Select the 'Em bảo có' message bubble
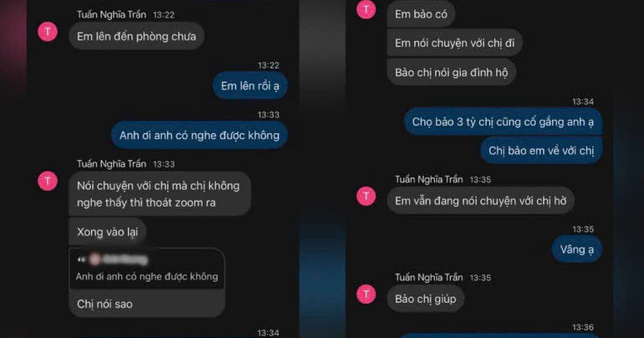Image resolution: width=644 pixels, height=338 pixels. (x=421, y=14)
